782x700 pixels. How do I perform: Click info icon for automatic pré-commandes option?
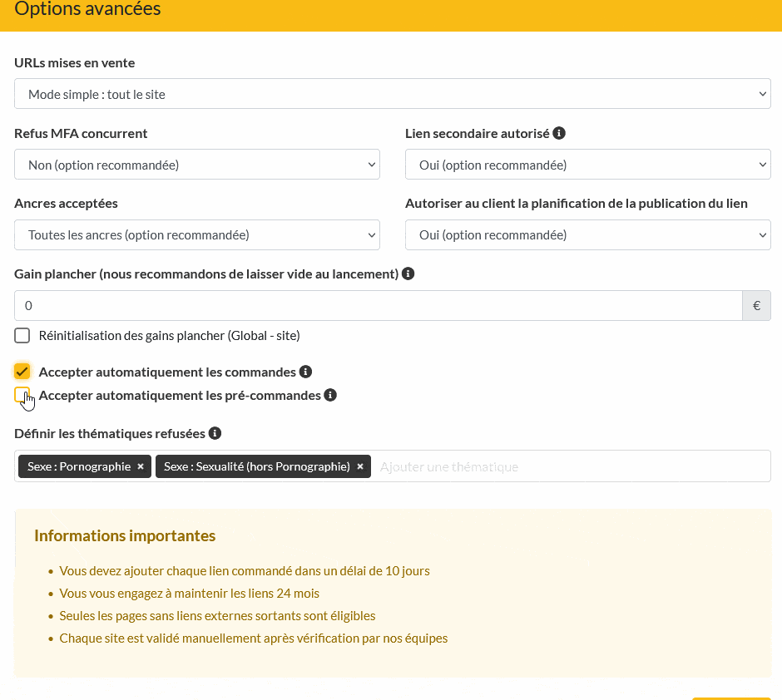point(330,395)
